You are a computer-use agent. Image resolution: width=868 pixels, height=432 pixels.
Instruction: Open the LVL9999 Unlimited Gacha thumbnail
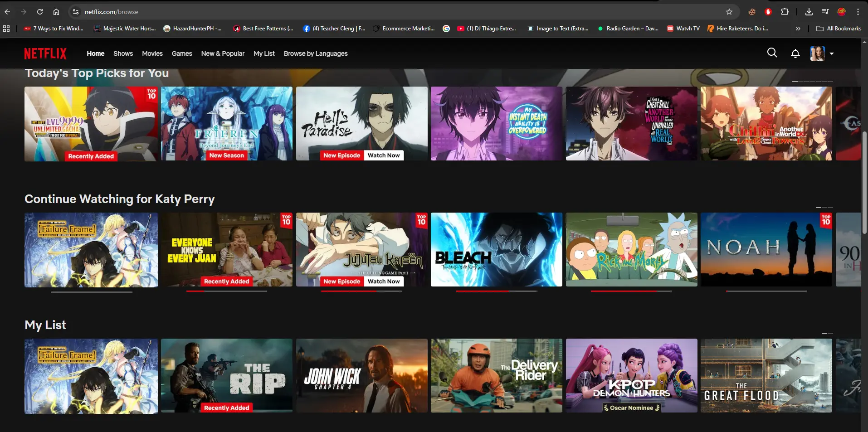tap(91, 124)
